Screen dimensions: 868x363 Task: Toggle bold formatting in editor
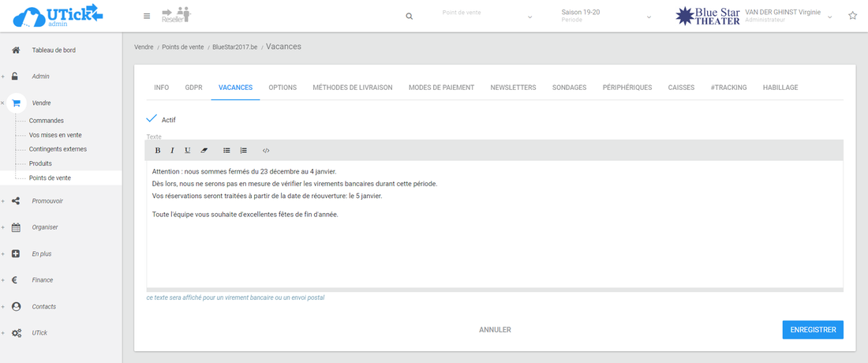(157, 150)
